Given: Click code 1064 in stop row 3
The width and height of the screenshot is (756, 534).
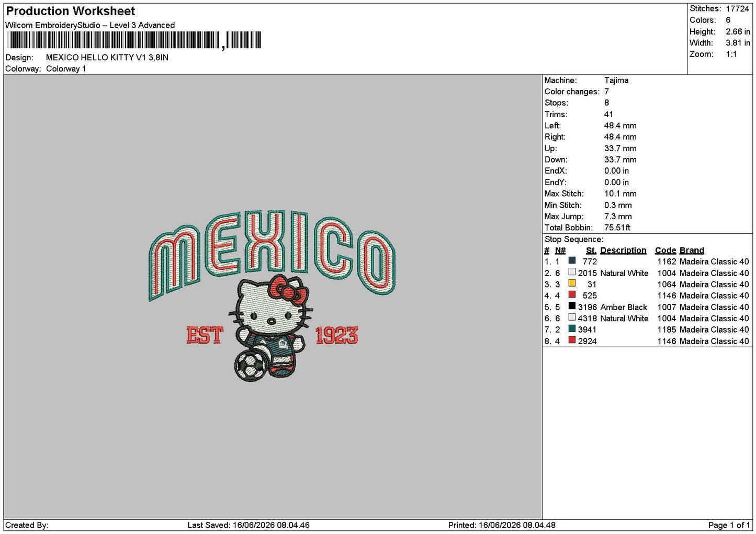Looking at the screenshot, I should point(667,285).
